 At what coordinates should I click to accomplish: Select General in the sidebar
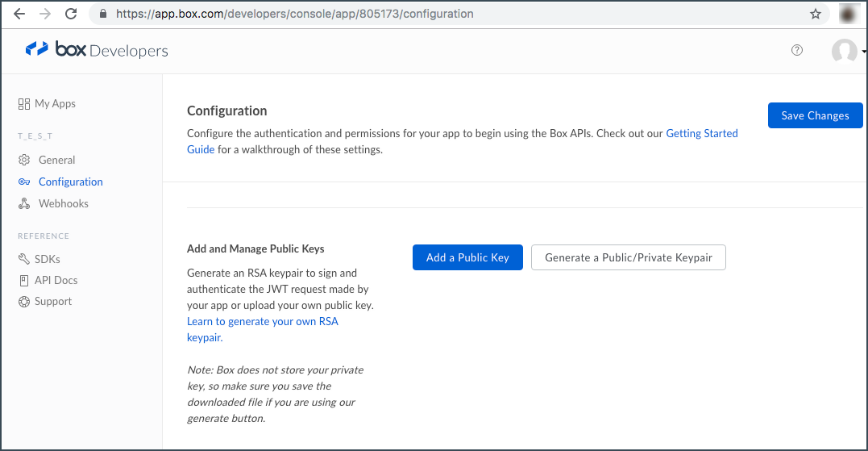57,160
